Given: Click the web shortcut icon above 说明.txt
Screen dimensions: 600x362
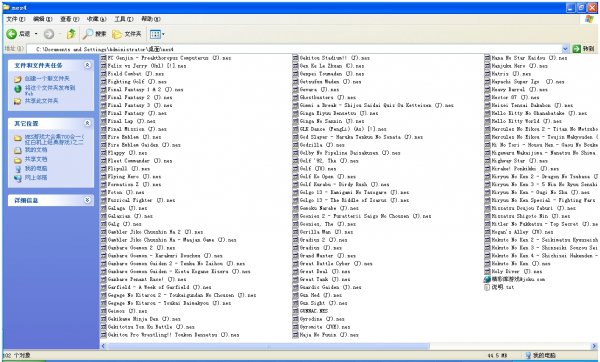Looking at the screenshot, I should [487, 279].
